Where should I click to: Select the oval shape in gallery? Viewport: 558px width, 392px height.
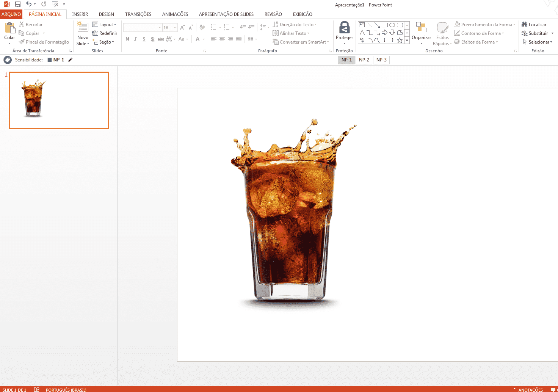[392, 25]
